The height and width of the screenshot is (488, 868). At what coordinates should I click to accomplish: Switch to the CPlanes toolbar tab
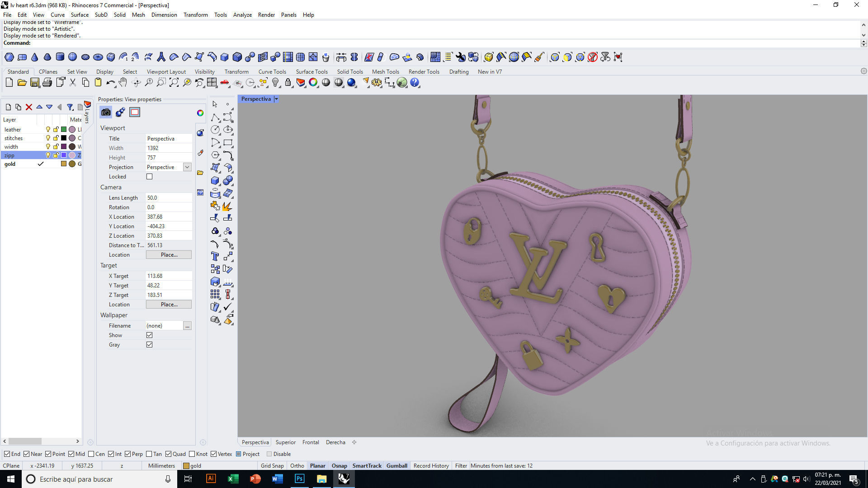pyautogui.click(x=48, y=72)
